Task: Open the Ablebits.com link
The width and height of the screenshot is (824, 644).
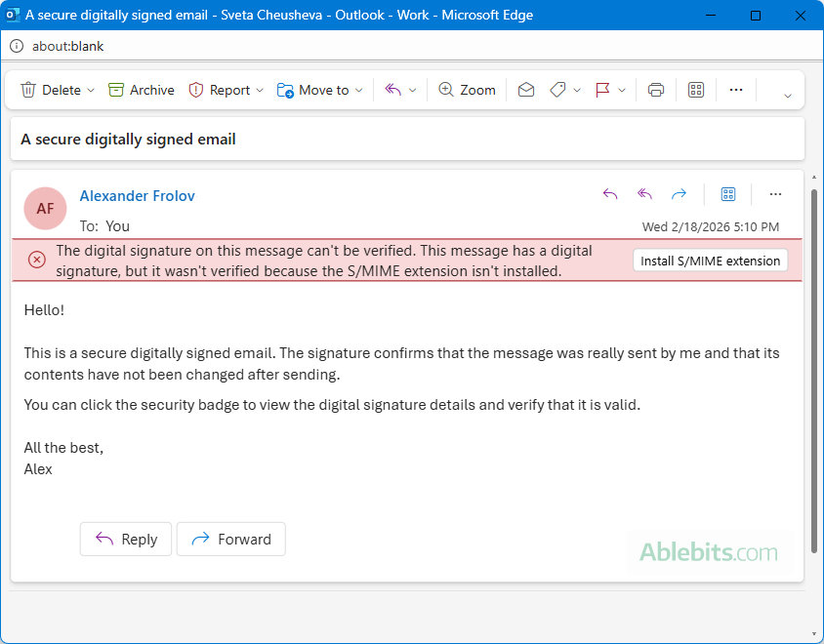Action: (x=710, y=552)
